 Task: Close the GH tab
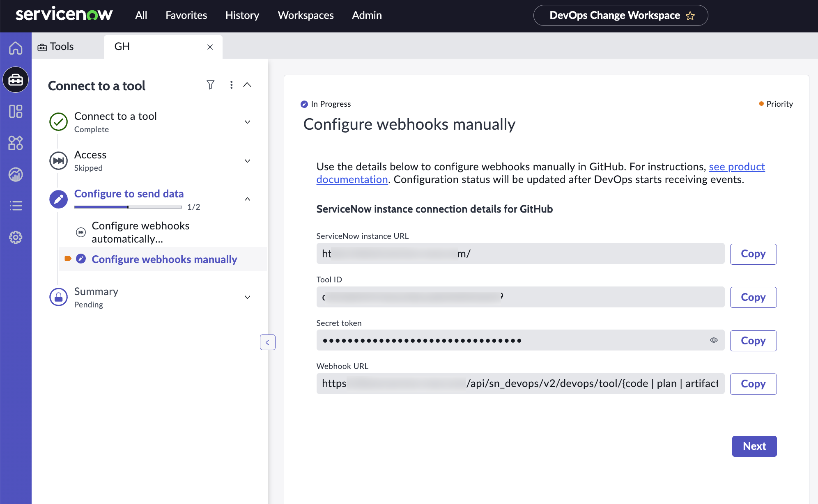coord(210,47)
